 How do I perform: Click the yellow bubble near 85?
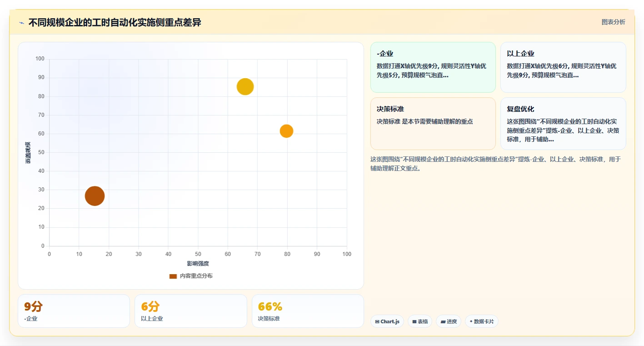245,86
